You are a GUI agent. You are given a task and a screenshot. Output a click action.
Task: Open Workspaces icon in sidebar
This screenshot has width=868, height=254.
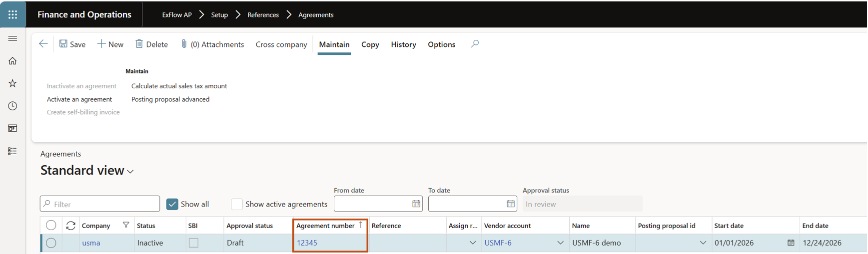(12, 128)
